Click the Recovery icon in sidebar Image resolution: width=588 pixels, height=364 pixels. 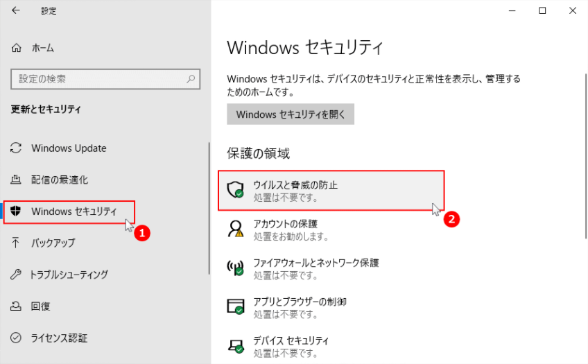click(17, 306)
